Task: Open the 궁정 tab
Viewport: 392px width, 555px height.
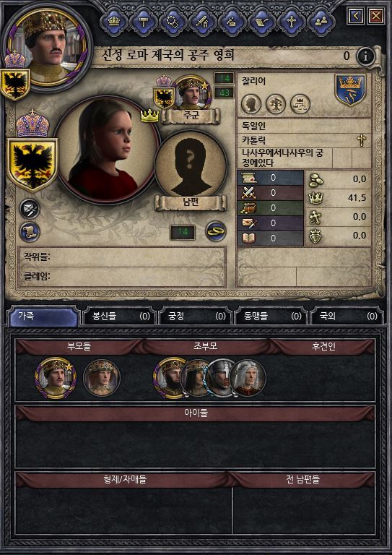Action: click(x=194, y=317)
